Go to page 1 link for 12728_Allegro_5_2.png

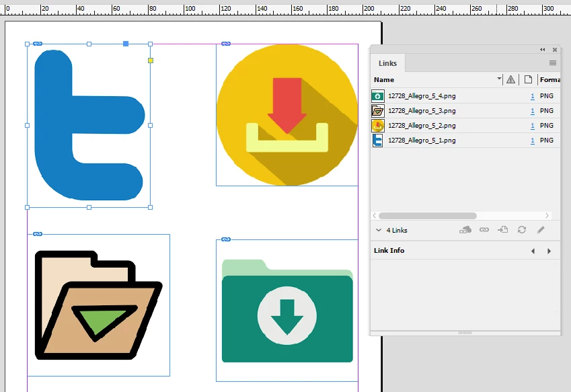533,126
